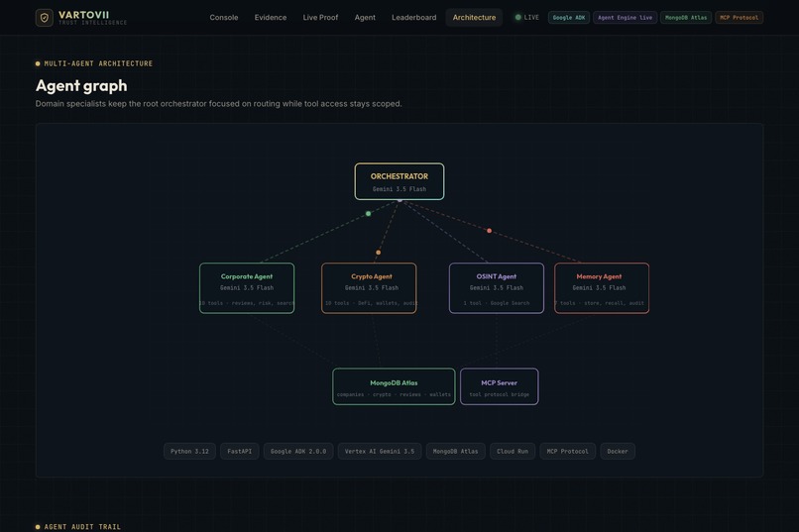Click the Google ADK 2.0.0 chip

point(298,451)
